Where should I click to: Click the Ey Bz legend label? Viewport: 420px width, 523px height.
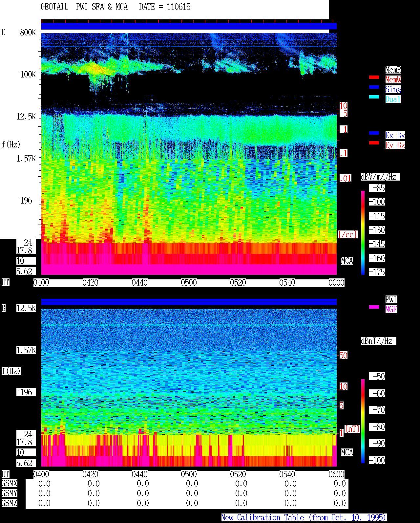pyautogui.click(x=395, y=145)
